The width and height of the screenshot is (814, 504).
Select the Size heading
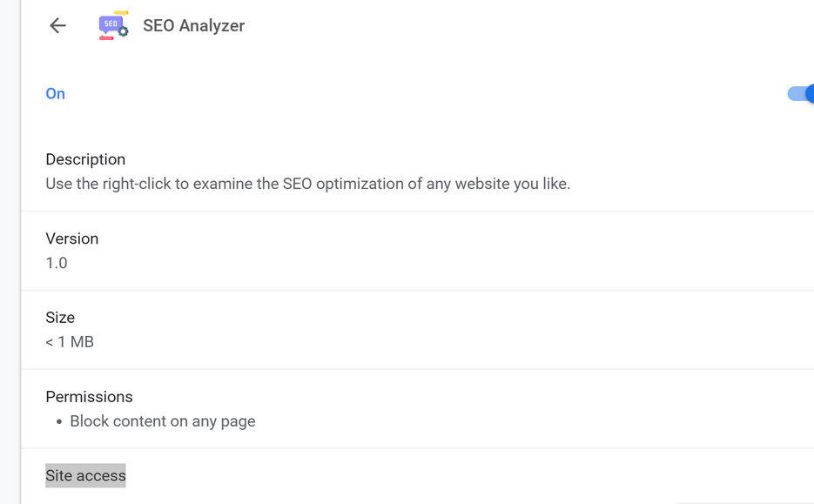click(x=60, y=318)
